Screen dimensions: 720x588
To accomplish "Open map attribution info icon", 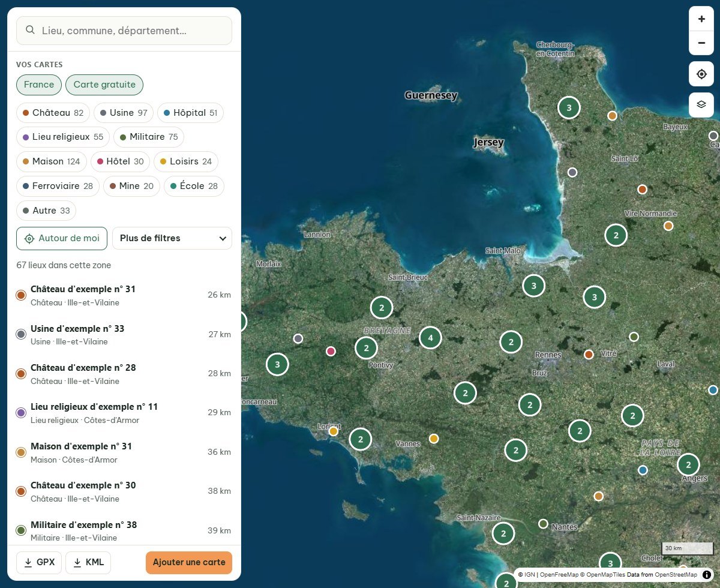I will [707, 574].
